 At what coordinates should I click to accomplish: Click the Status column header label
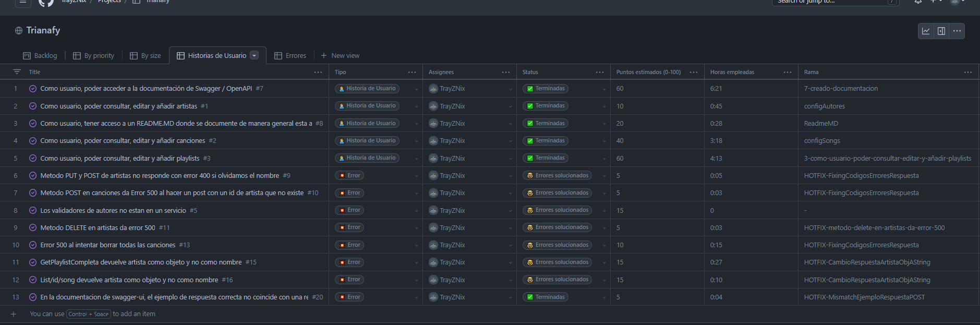click(x=530, y=72)
